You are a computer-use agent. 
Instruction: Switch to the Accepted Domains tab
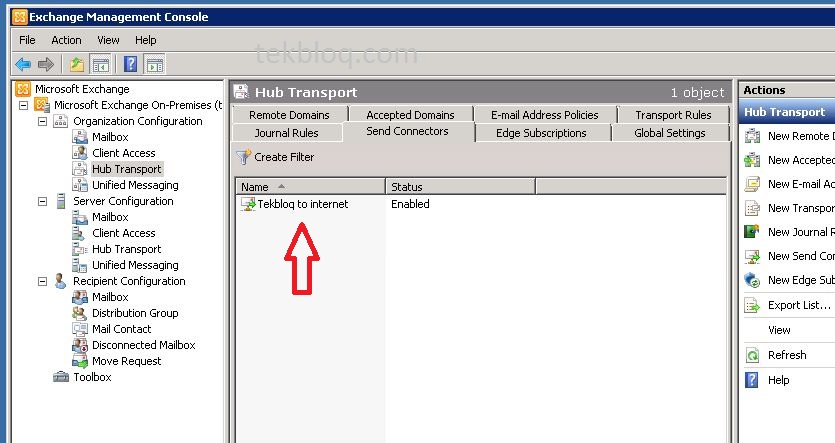pyautogui.click(x=410, y=115)
